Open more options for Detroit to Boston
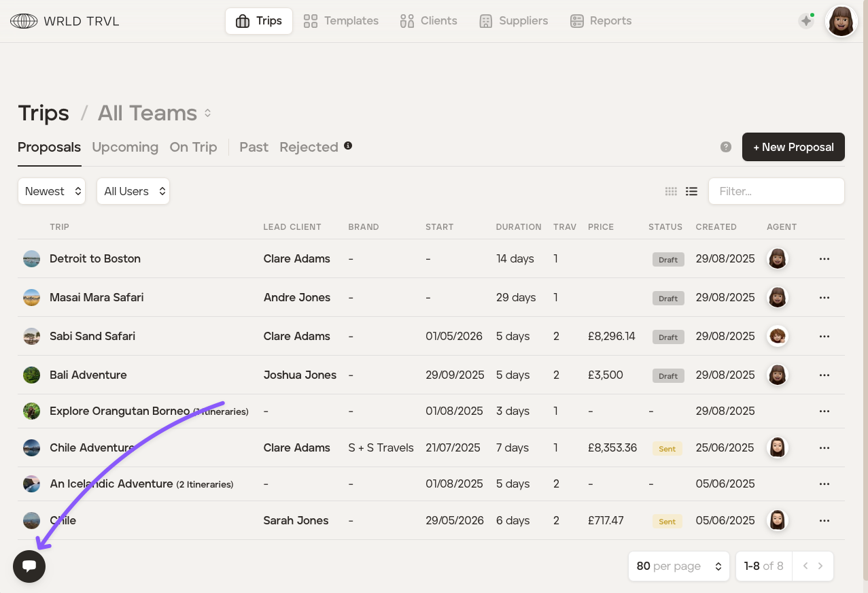This screenshot has width=868, height=593. 824,259
